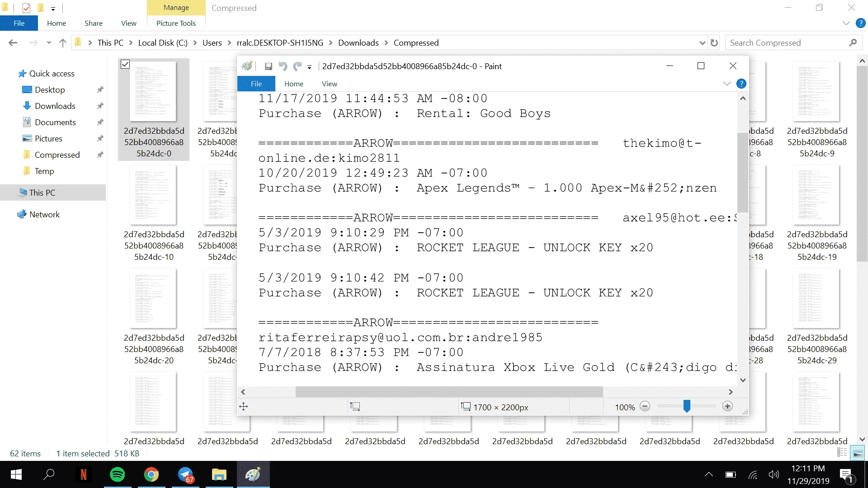Viewport: 868px width, 488px height.
Task: Open the Paint File menu
Action: [256, 84]
